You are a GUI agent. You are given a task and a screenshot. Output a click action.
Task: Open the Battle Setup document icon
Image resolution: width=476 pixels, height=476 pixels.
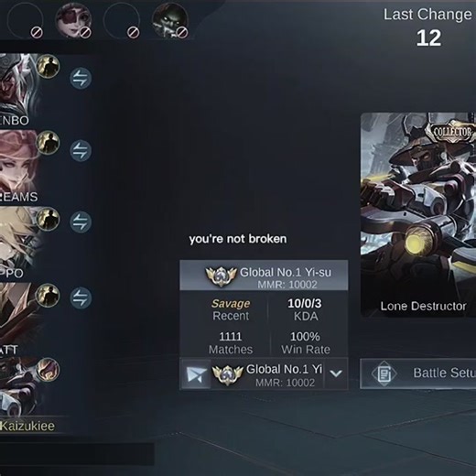(x=384, y=373)
